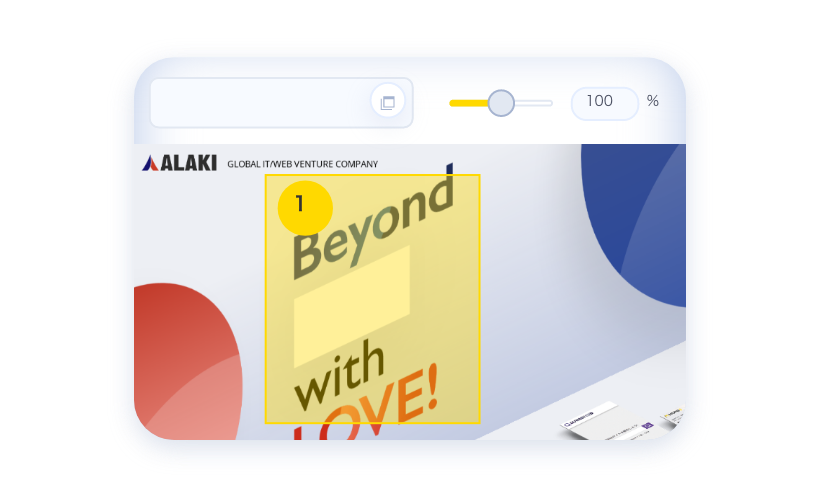Click the yellow number 1 badge
This screenshot has height=484, width=820.
305,208
